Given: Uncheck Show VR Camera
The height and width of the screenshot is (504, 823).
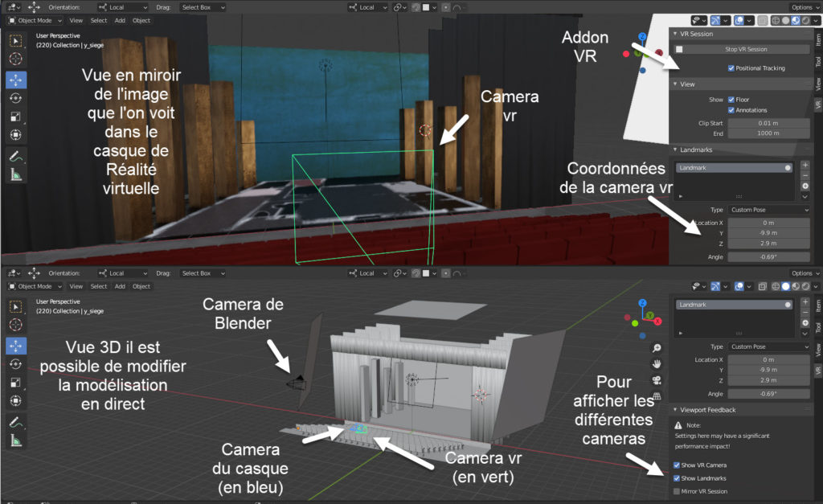Looking at the screenshot, I should (677, 465).
